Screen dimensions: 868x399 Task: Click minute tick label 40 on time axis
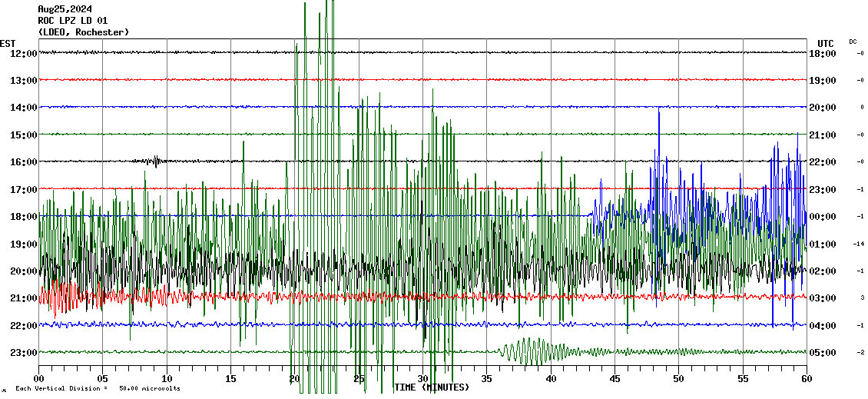551,379
